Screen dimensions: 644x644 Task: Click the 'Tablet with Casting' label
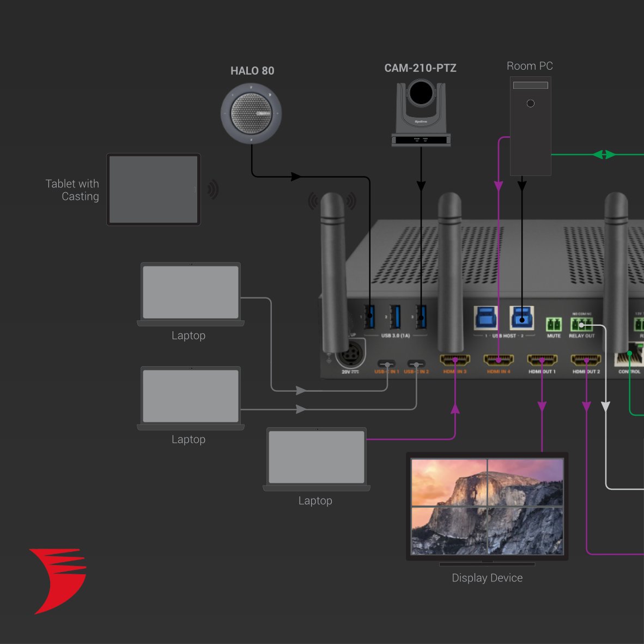coord(72,190)
